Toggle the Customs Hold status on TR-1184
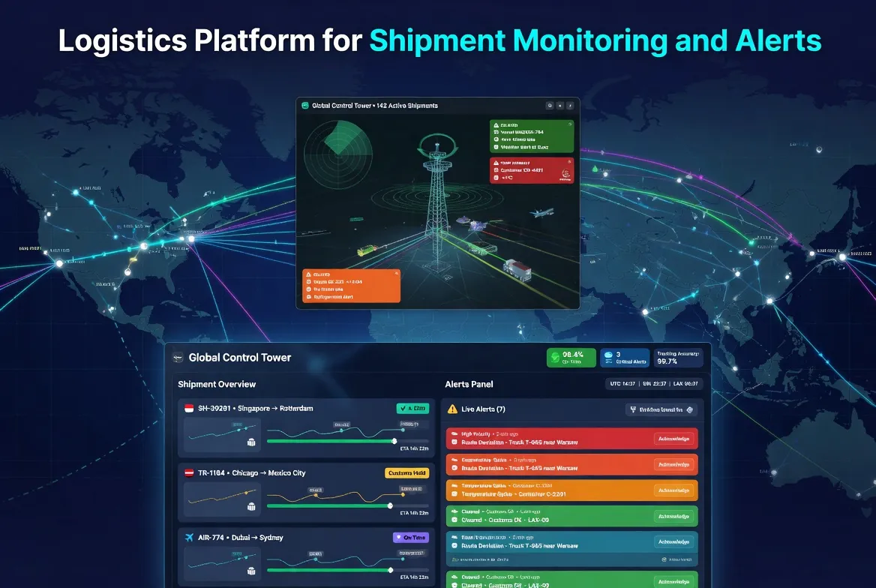Image resolution: width=876 pixels, height=588 pixels. (x=409, y=472)
